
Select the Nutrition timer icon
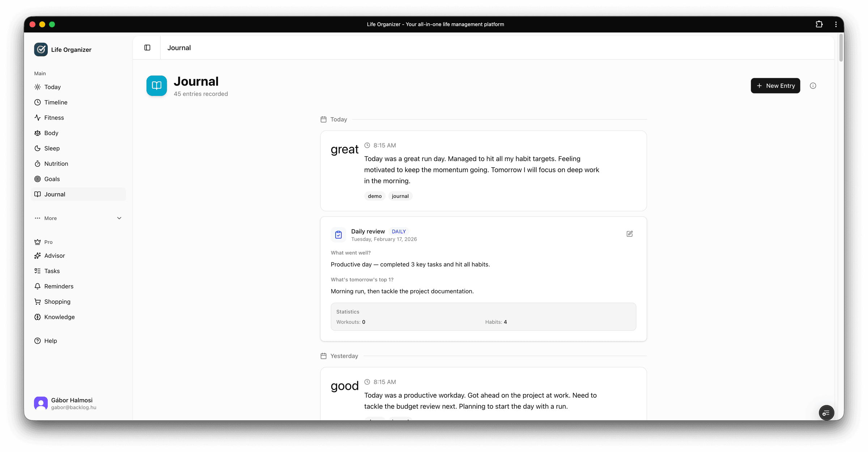(x=38, y=164)
